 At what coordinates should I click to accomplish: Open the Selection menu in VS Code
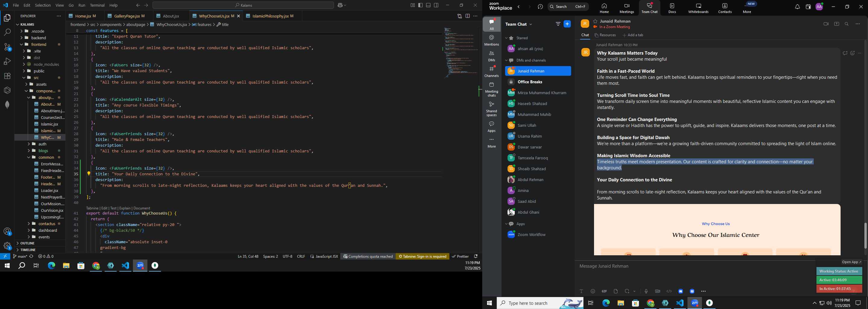[43, 5]
